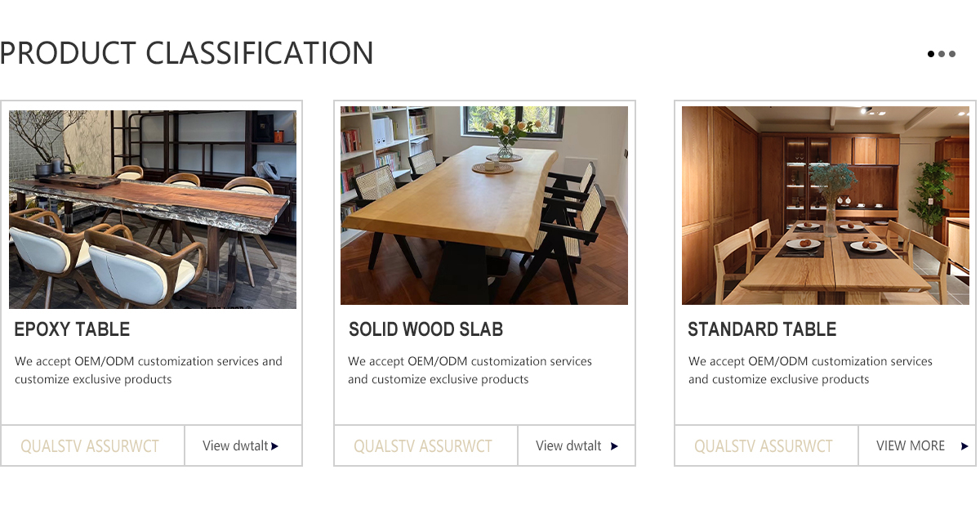Open the Standard Table product image
The width and height of the screenshot is (980, 519).
coord(826,205)
